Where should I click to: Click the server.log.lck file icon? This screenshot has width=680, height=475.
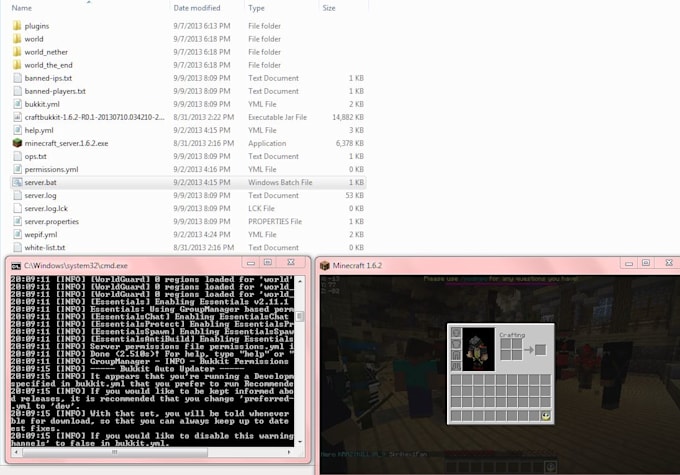coord(17,208)
